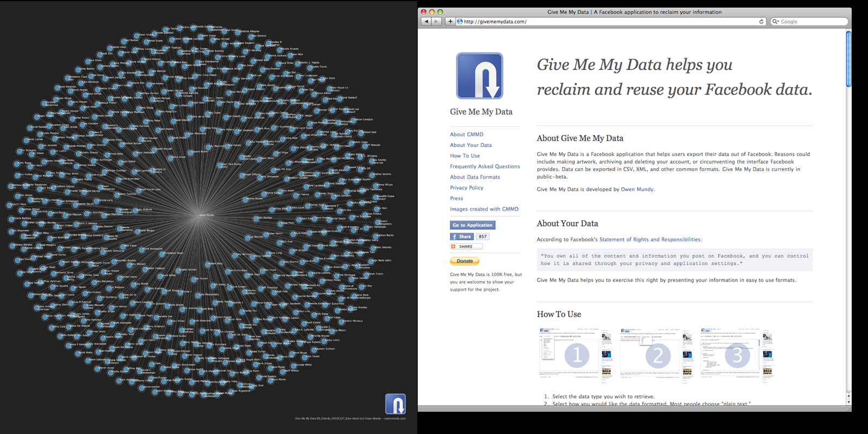
Task: Click the large blue Give Me My Data logo
Action: [x=480, y=76]
